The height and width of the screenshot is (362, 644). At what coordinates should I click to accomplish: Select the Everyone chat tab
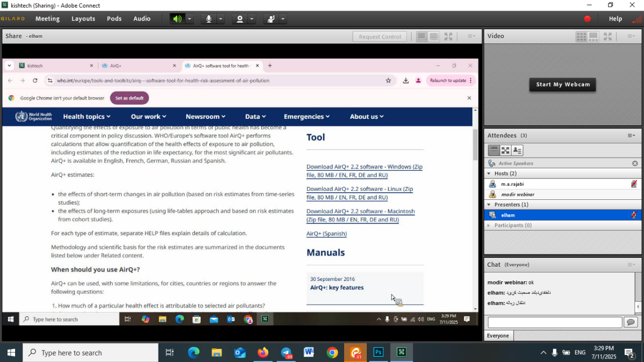pyautogui.click(x=498, y=336)
